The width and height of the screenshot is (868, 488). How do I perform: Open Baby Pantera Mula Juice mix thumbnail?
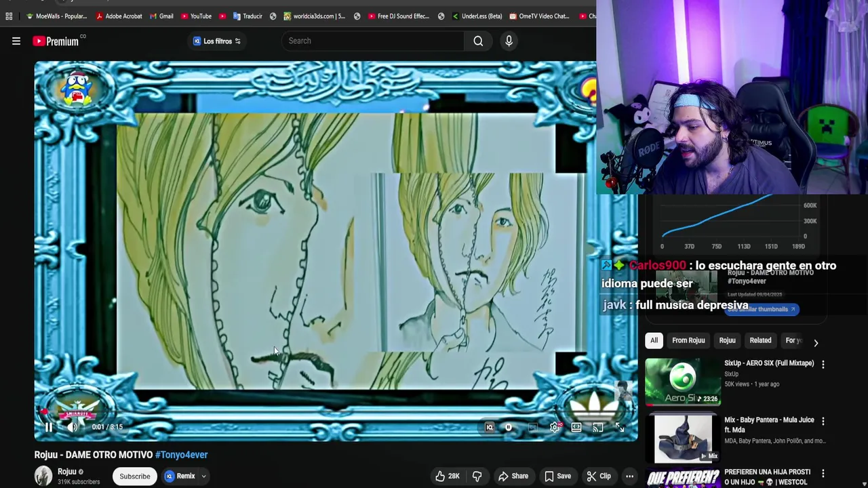pos(683,439)
